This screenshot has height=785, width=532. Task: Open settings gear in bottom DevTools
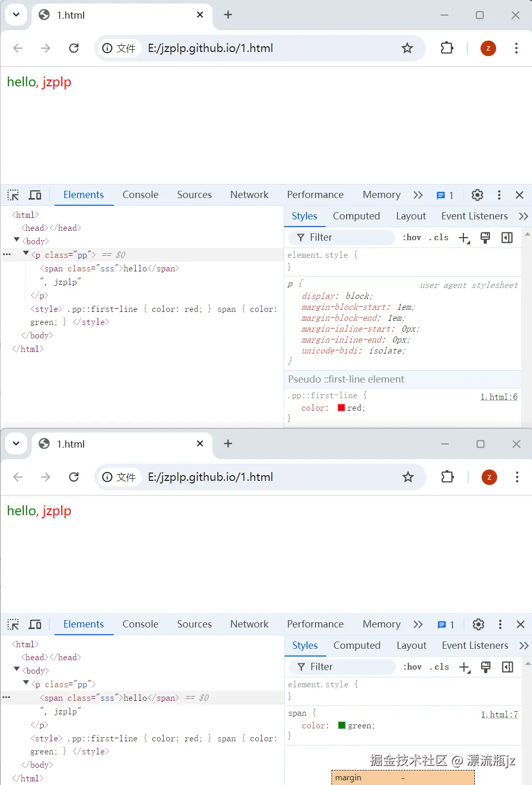(x=478, y=624)
